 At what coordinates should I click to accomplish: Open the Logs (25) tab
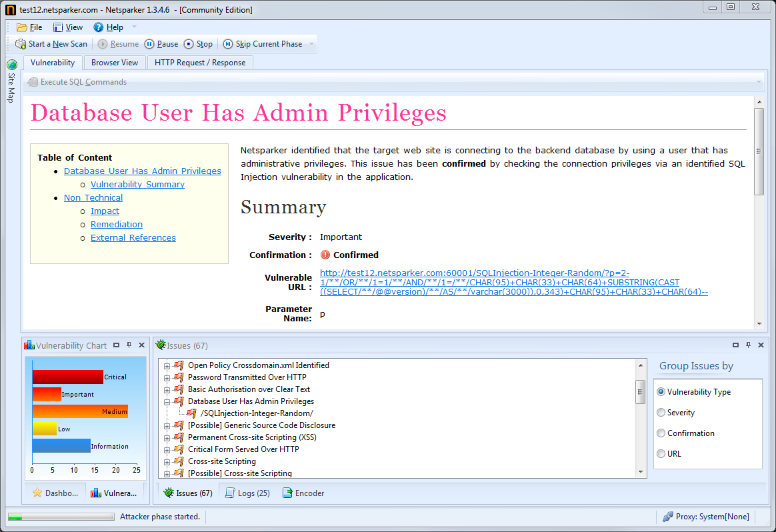[247, 493]
